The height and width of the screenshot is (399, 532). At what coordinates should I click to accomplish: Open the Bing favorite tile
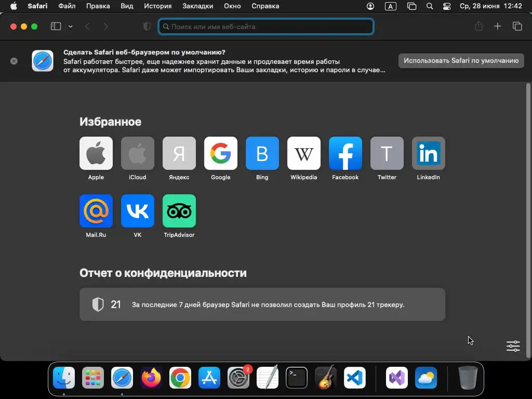262,153
